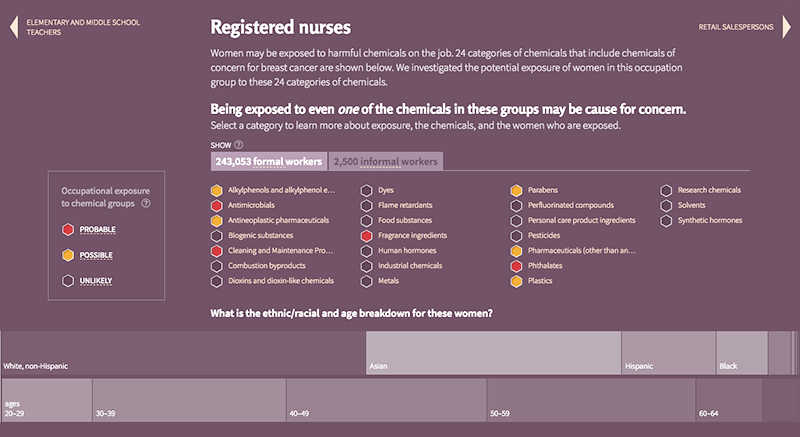Select the 243,053 formal workers tab
The image size is (800, 437).
coord(268,161)
